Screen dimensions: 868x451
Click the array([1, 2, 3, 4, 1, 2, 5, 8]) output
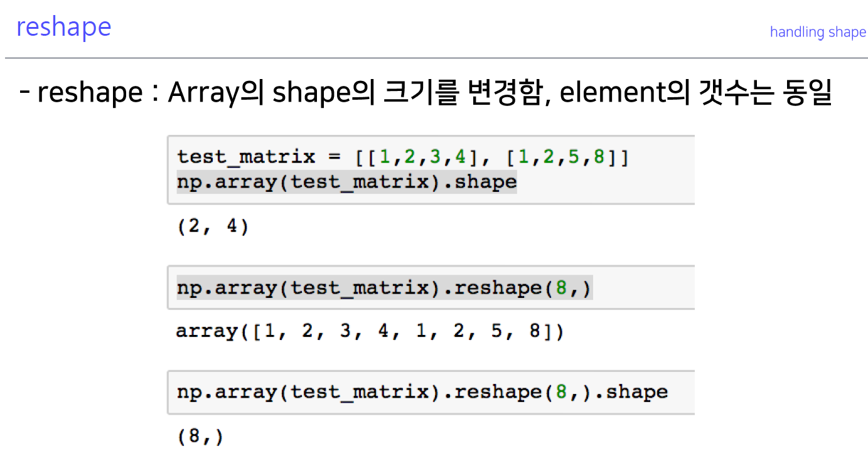coord(370,331)
